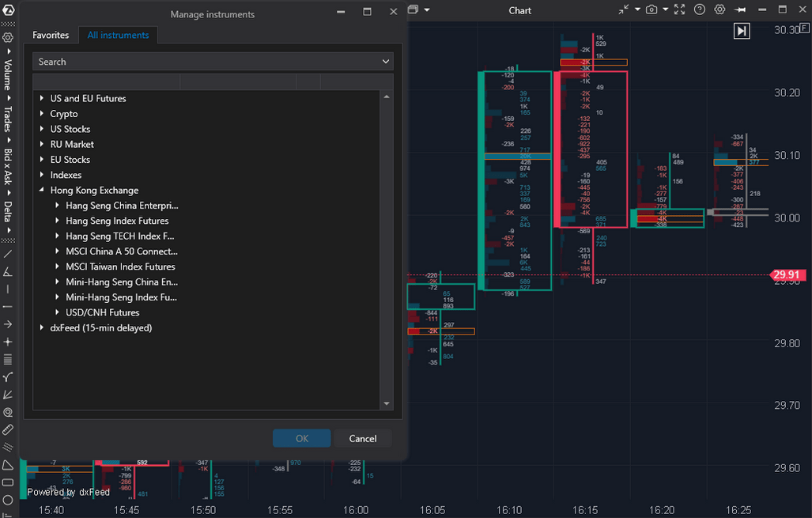Collapse the Hong Kong Exchange tree node
This screenshot has width=812, height=518.
[42, 190]
